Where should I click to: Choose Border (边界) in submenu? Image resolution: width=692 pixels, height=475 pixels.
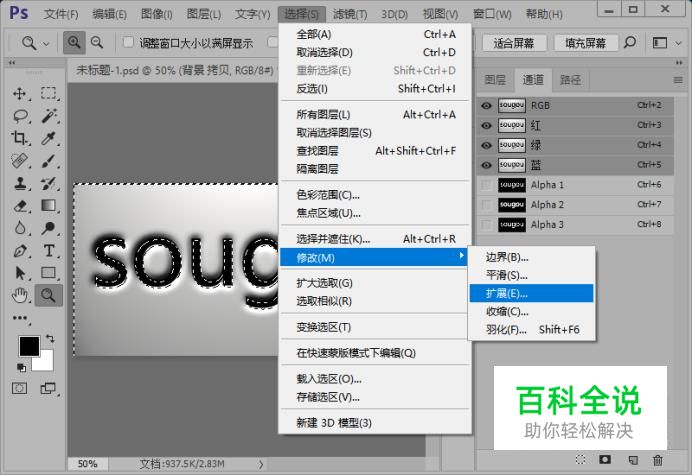tap(531, 257)
